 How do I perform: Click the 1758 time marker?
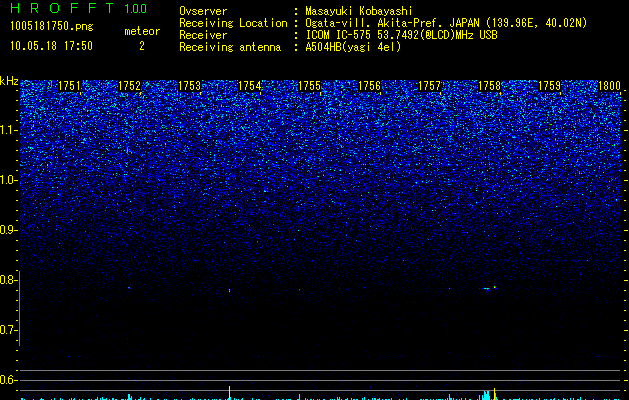tap(489, 86)
